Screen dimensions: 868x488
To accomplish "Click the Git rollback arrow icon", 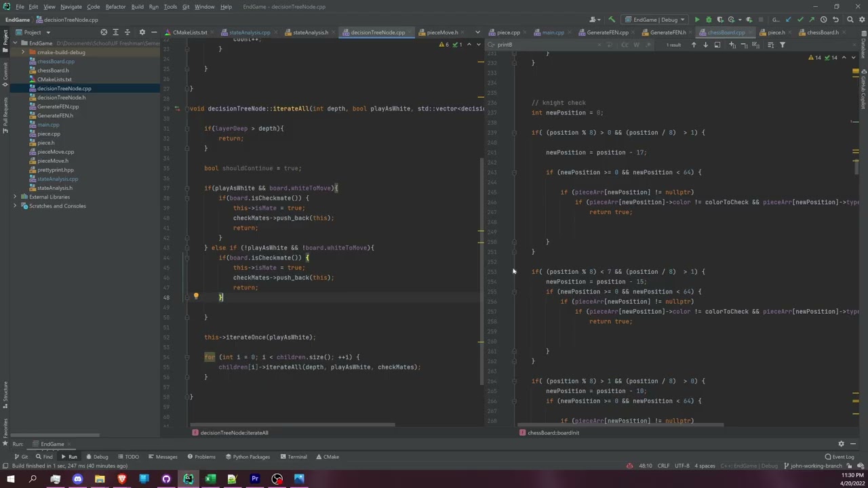I will (x=835, y=20).
